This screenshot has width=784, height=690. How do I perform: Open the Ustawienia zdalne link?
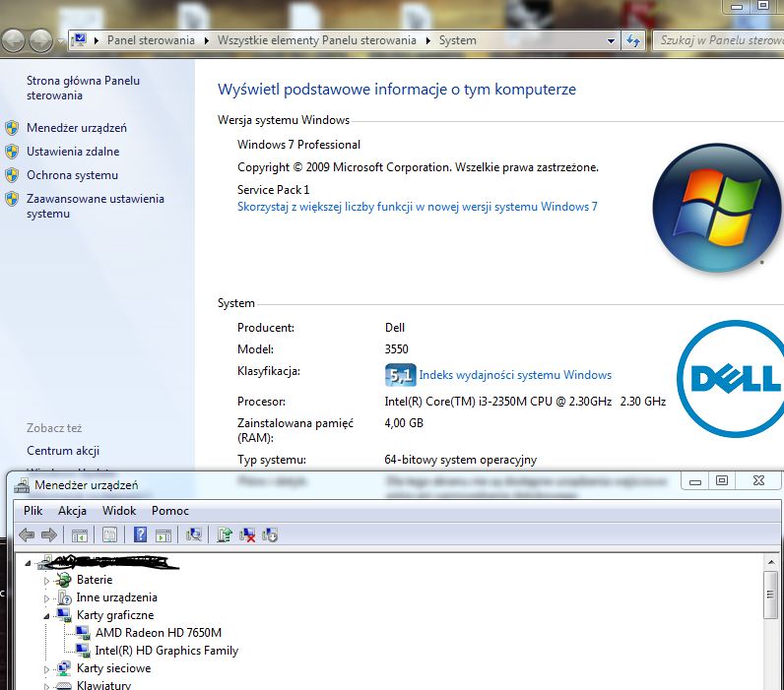point(73,152)
